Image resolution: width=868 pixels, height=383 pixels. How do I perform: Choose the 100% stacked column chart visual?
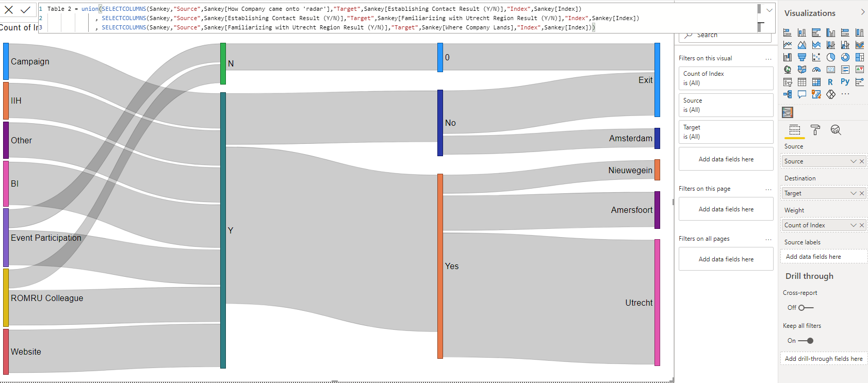(860, 32)
